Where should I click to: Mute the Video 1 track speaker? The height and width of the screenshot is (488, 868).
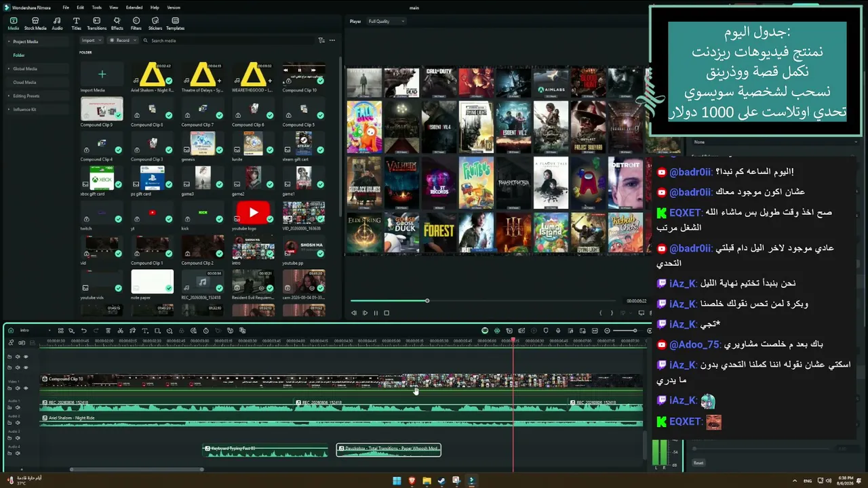[x=18, y=388]
